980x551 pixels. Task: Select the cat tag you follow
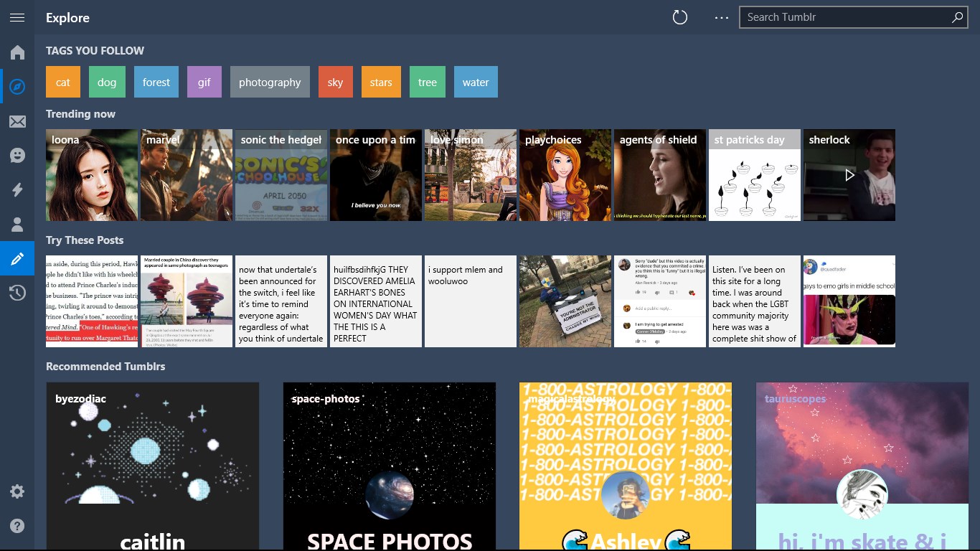[x=62, y=82]
